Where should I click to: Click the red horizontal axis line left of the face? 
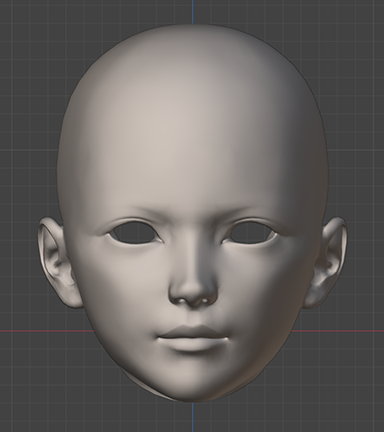click(47, 331)
